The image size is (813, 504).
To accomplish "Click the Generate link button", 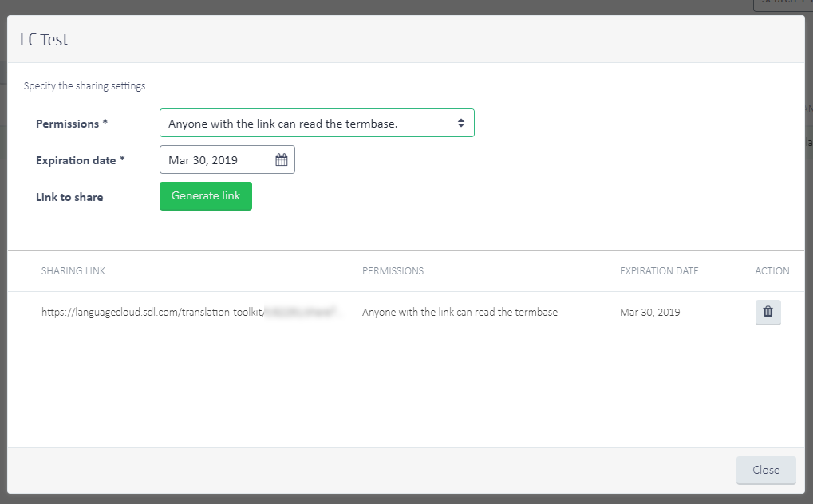I will [x=206, y=196].
